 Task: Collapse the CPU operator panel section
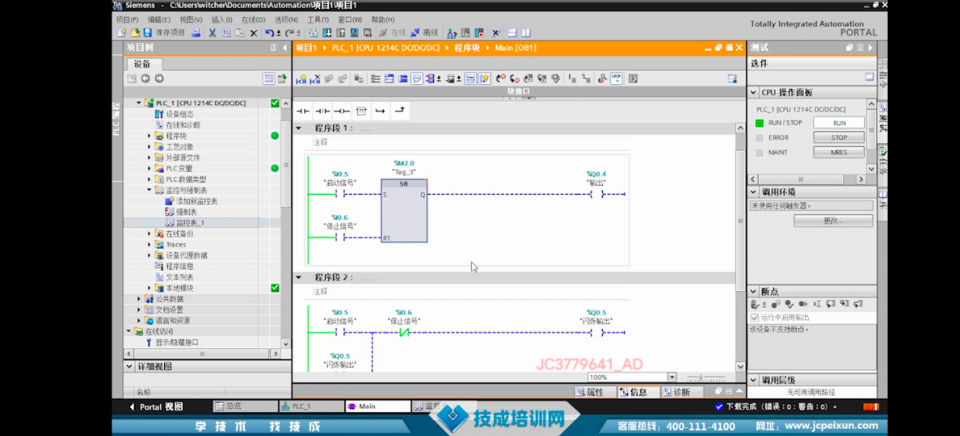[754, 92]
